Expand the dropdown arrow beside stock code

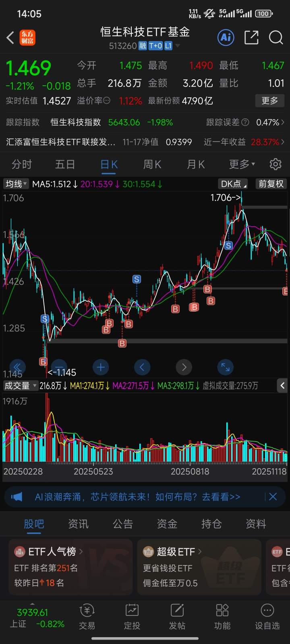[x=177, y=46]
